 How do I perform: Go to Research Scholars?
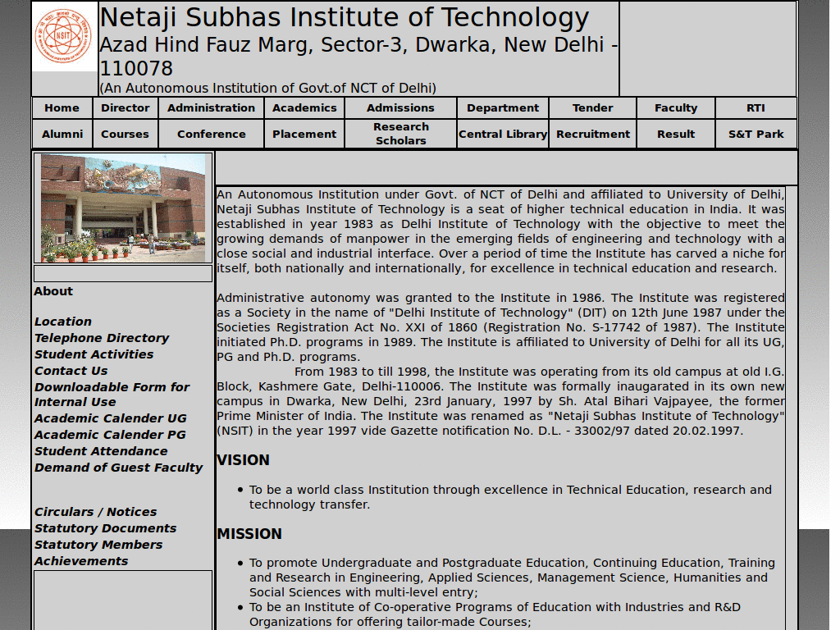click(400, 134)
